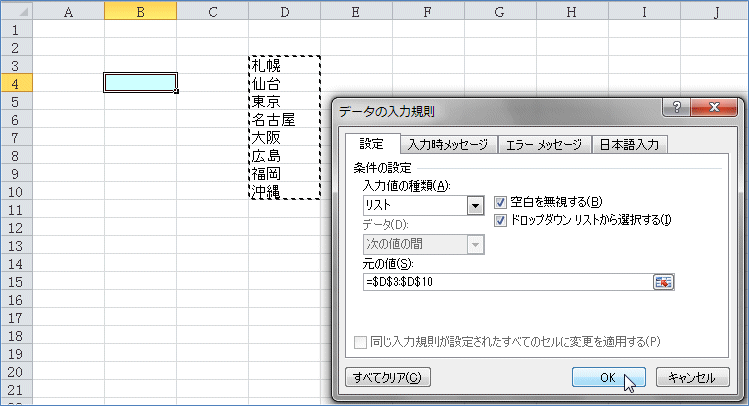Screen dimensions: 749x406
Task: Toggle 空白を無視する checkbox
Action: click(x=500, y=203)
